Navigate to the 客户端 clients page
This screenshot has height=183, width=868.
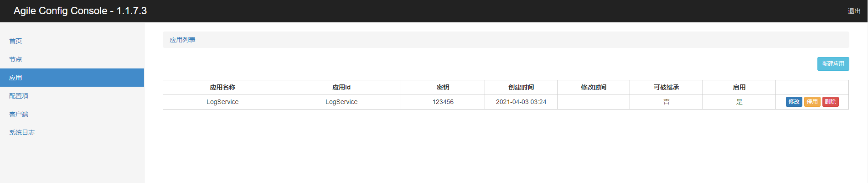point(19,114)
